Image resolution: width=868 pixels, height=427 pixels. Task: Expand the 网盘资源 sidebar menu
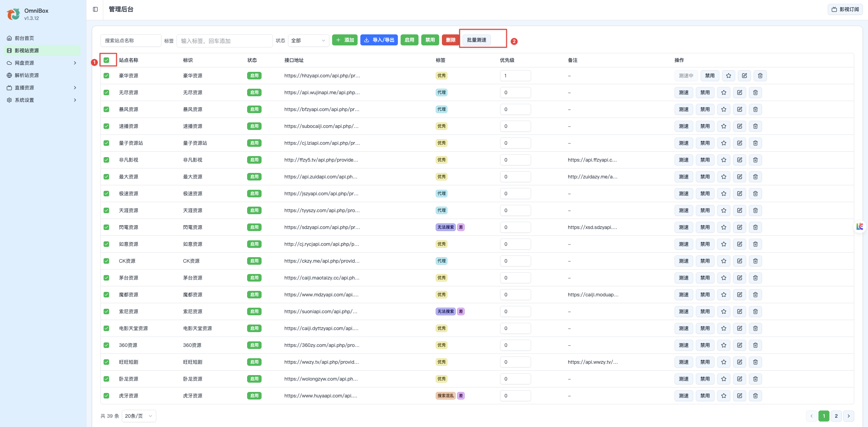point(43,63)
